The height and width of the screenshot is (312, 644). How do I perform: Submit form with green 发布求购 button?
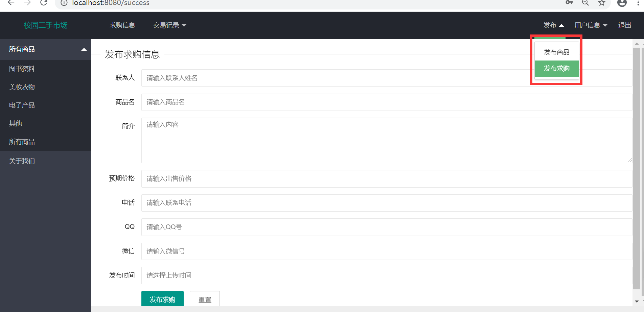tap(162, 299)
